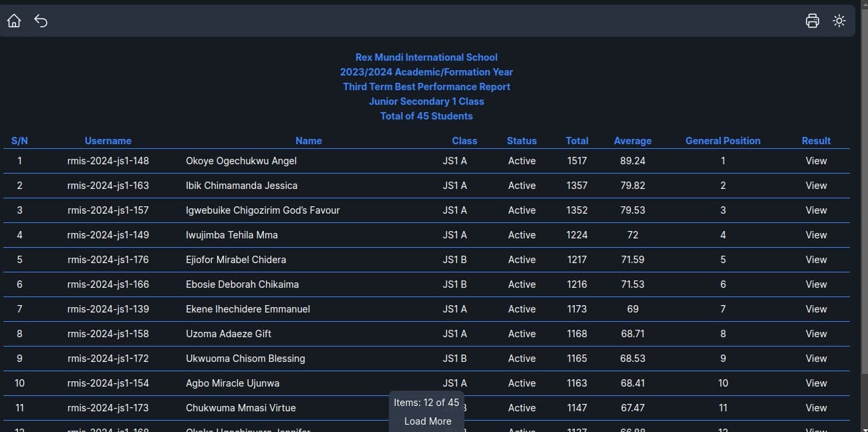Viewport: 868px width, 432px height.
Task: Select average value 68.71
Action: 633,334
